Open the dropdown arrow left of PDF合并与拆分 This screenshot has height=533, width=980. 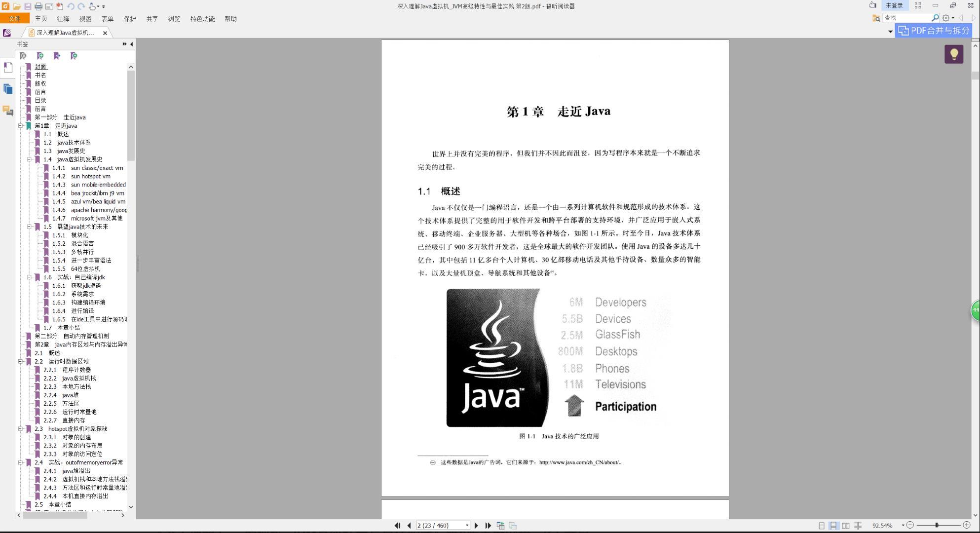tap(890, 31)
